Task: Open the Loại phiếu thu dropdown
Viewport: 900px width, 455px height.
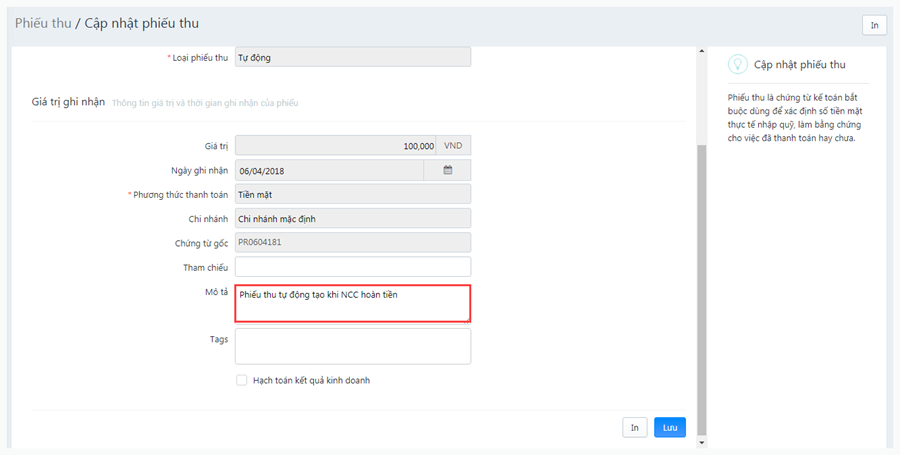Action: 353,57
